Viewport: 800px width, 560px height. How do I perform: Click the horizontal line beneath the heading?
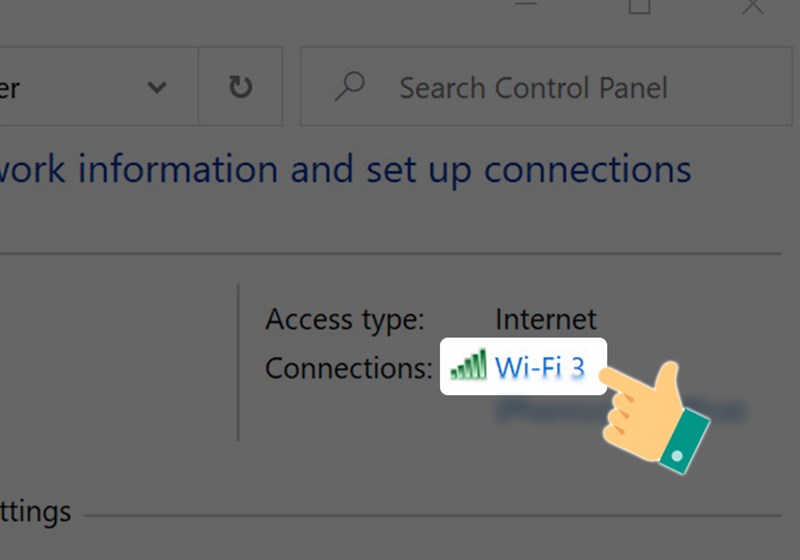400,253
